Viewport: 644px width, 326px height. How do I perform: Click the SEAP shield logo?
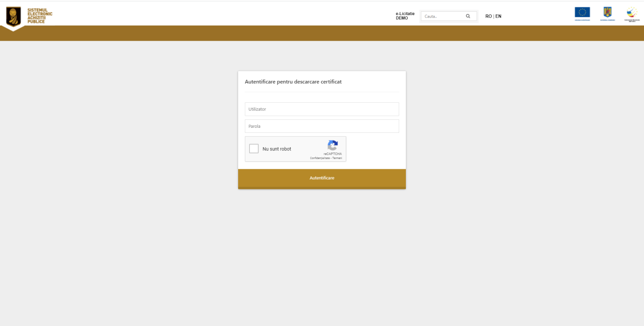(x=13, y=16)
